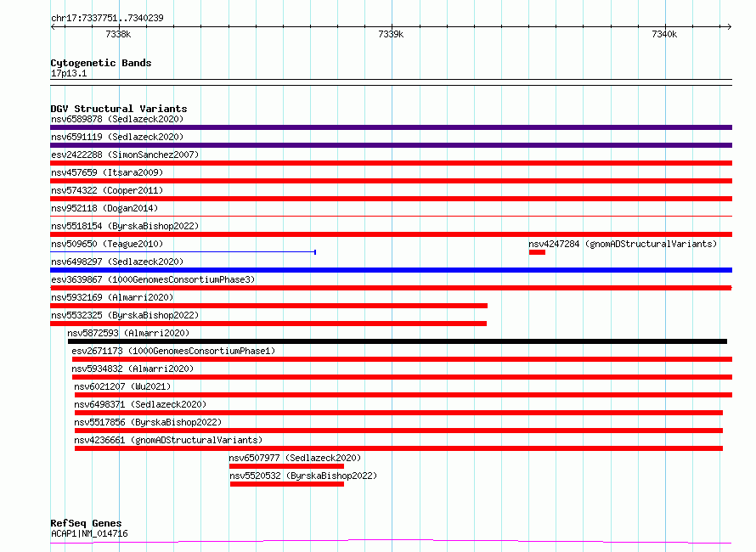Open esv2671173 (1000GenomesConsortiumPhase1) variant
The width and height of the screenshot is (756, 552).
(173, 351)
